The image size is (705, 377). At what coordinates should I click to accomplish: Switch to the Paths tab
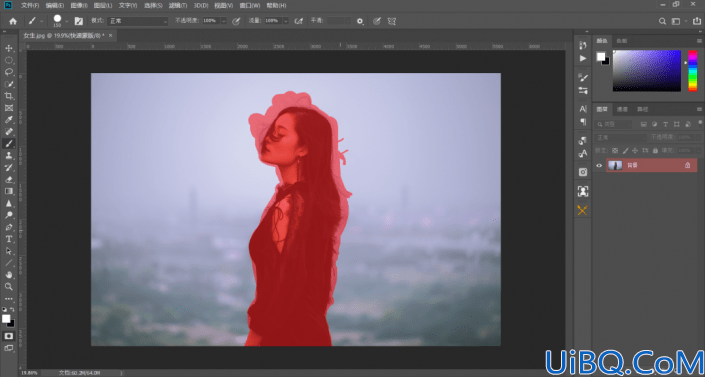pos(643,109)
